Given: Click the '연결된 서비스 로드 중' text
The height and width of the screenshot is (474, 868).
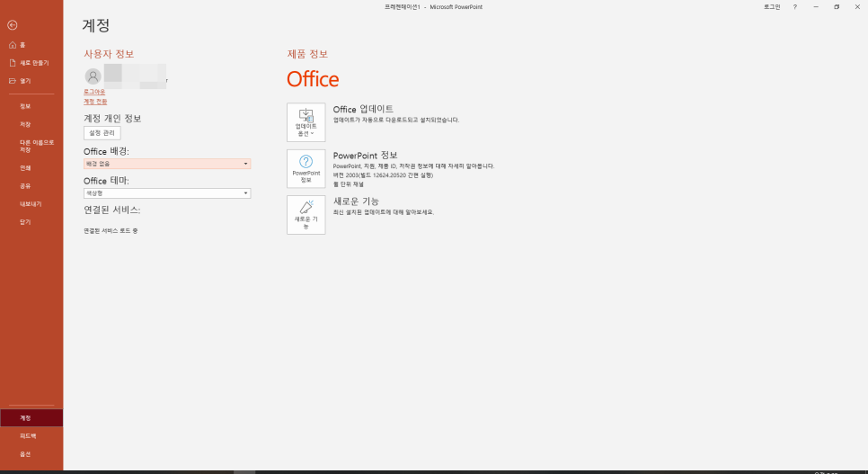Looking at the screenshot, I should coord(111,230).
